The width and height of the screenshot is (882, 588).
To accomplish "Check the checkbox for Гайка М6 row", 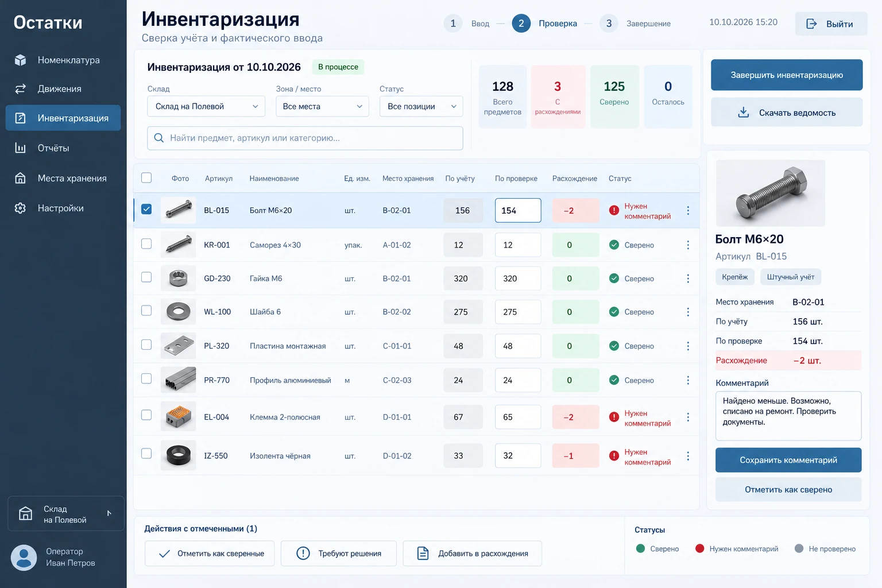I will coord(146,277).
